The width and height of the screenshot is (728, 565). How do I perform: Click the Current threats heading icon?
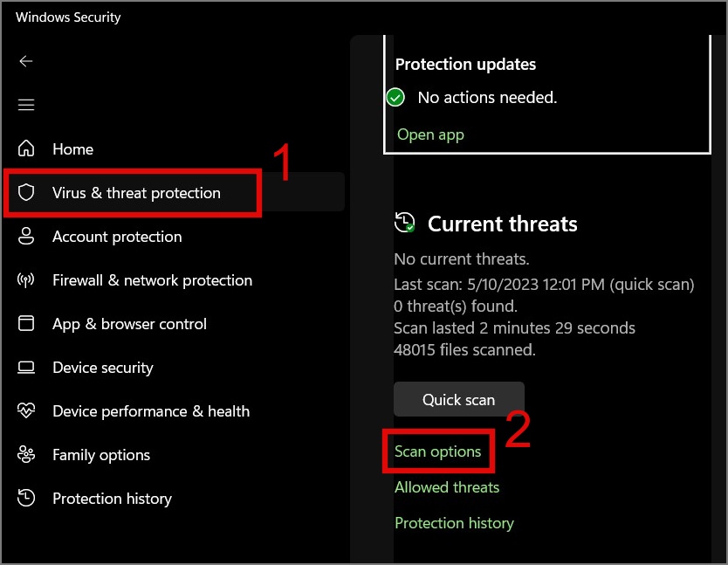pyautogui.click(x=405, y=223)
